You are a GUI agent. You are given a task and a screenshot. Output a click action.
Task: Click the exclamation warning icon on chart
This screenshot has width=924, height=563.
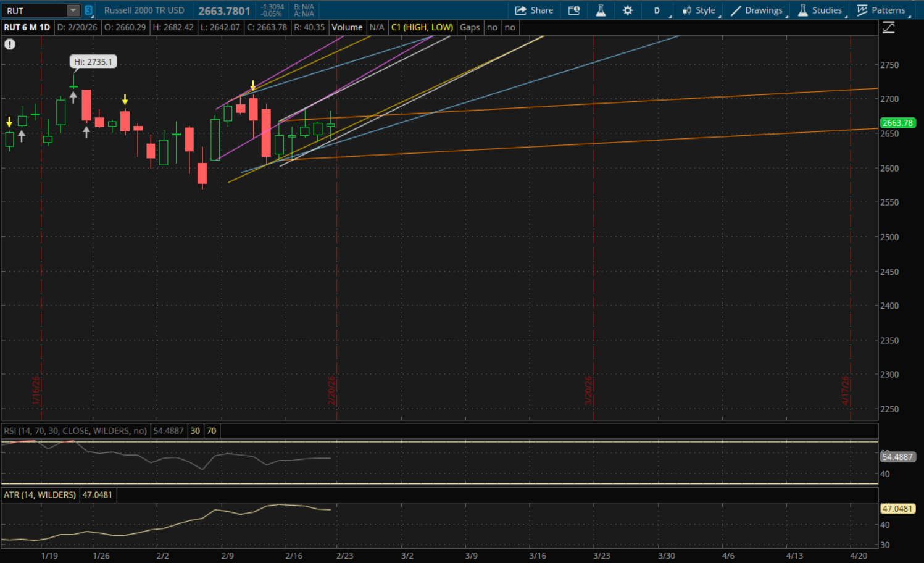[10, 44]
